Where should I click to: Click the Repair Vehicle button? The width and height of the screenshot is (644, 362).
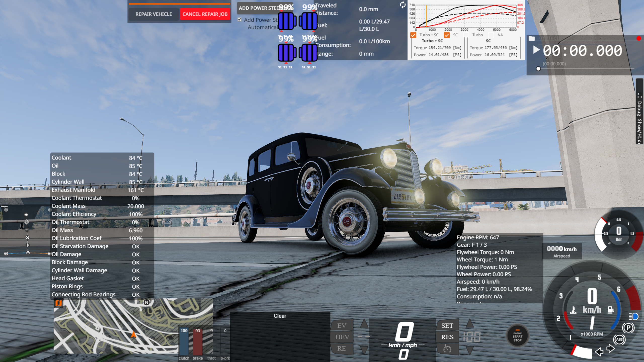tap(154, 14)
